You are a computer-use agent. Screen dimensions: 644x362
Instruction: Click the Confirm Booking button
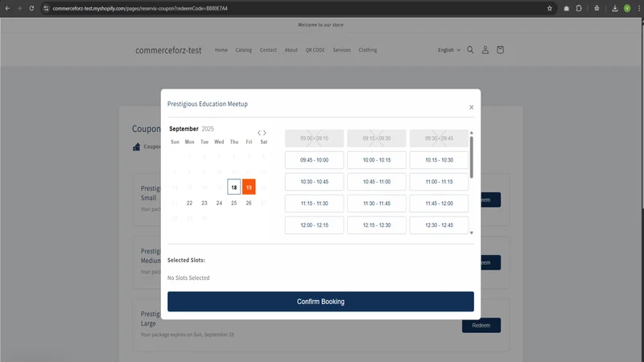[x=320, y=302]
